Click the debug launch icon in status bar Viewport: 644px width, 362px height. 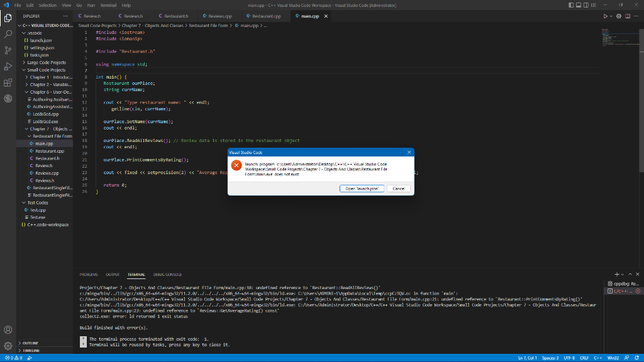point(30,358)
